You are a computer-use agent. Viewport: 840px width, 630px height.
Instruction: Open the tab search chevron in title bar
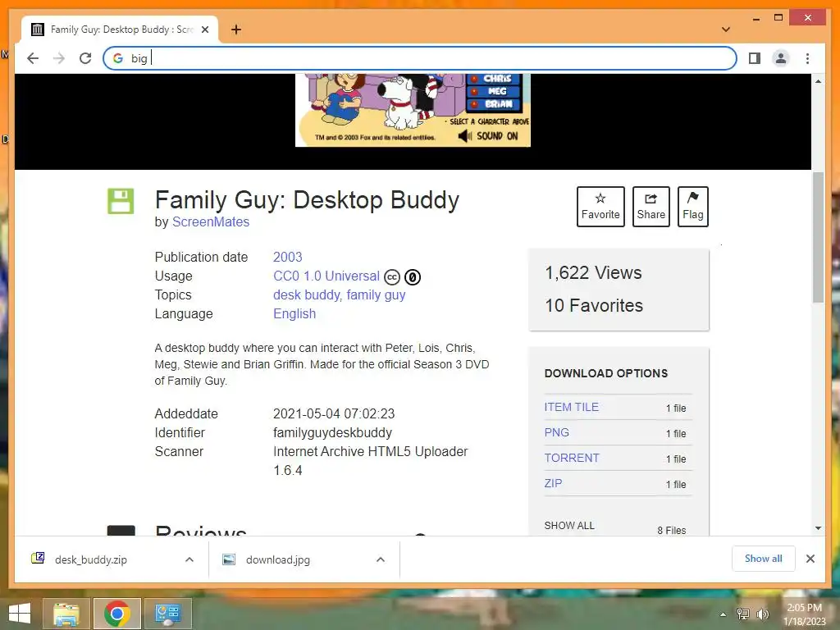click(x=725, y=29)
